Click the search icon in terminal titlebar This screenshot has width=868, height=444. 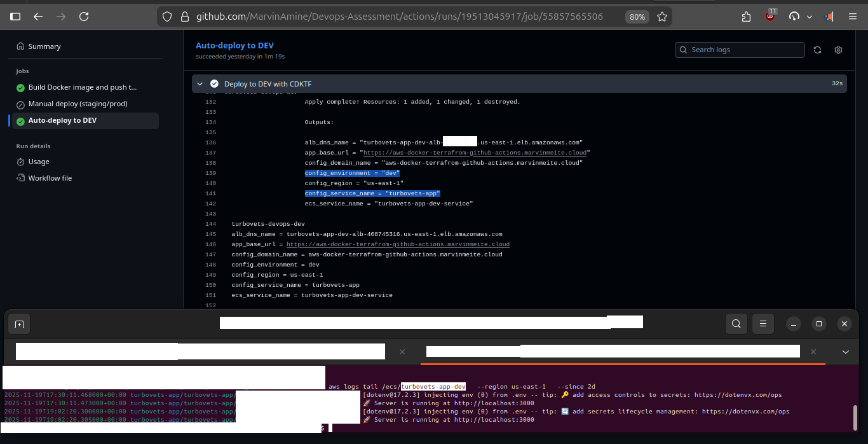click(x=736, y=324)
